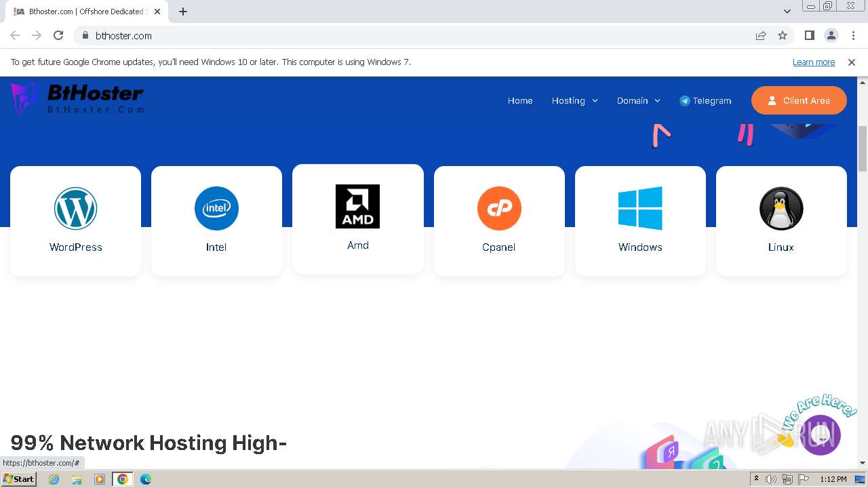Click the Telegram paper-plane icon
Screen dimensions: 868x488
685,100
